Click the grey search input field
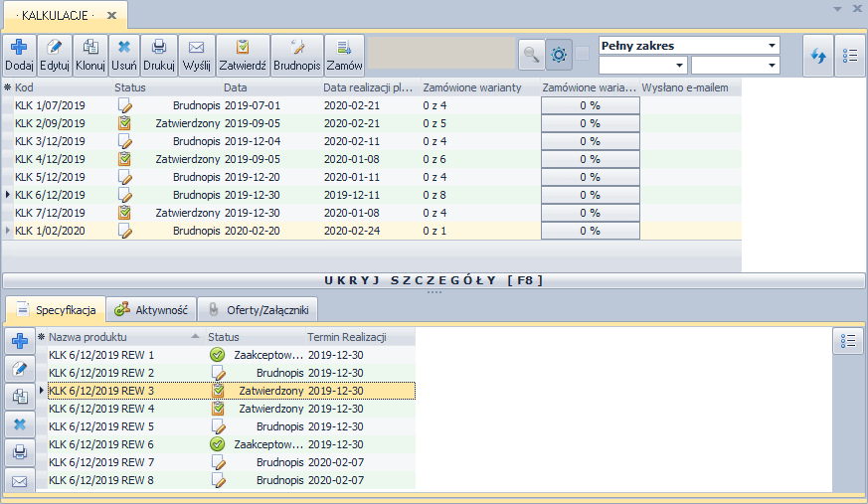Viewport: 868px width, 504px height. click(x=441, y=53)
